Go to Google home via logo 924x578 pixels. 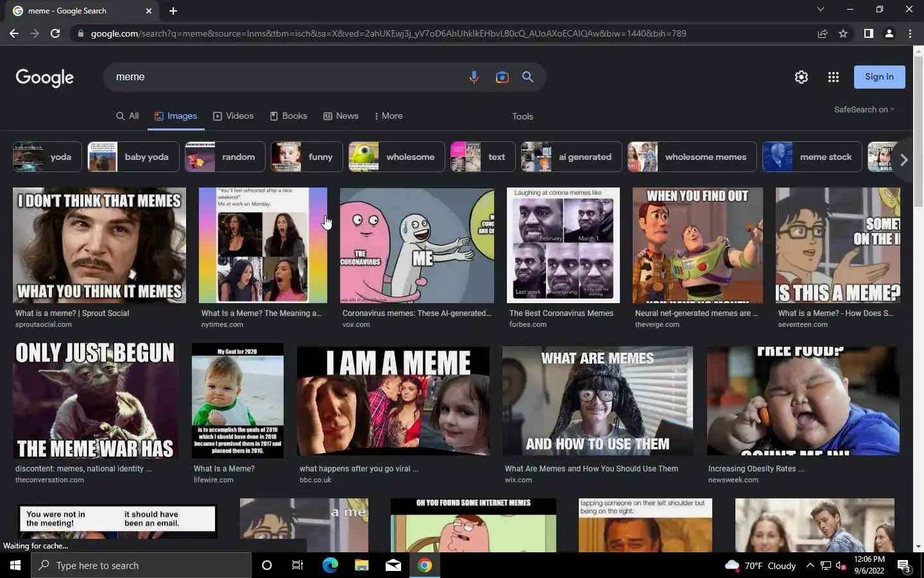coord(45,78)
